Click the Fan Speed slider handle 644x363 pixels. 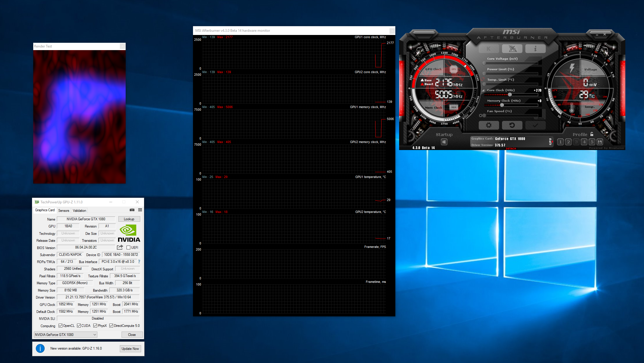click(484, 116)
